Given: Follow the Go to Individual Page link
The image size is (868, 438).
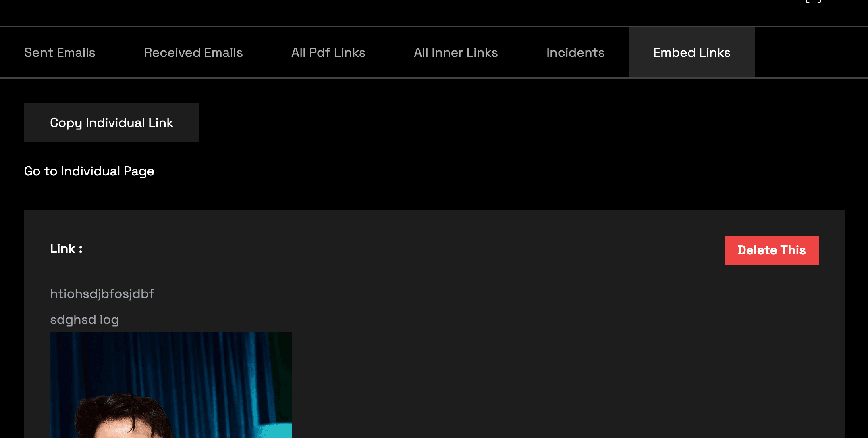Looking at the screenshot, I should click(89, 171).
